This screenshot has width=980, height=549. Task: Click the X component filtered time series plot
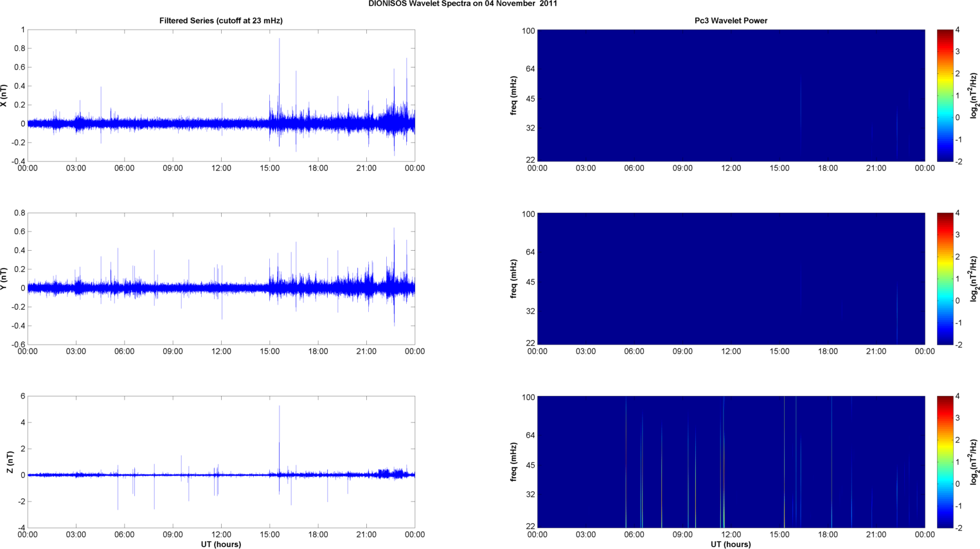pyautogui.click(x=221, y=96)
